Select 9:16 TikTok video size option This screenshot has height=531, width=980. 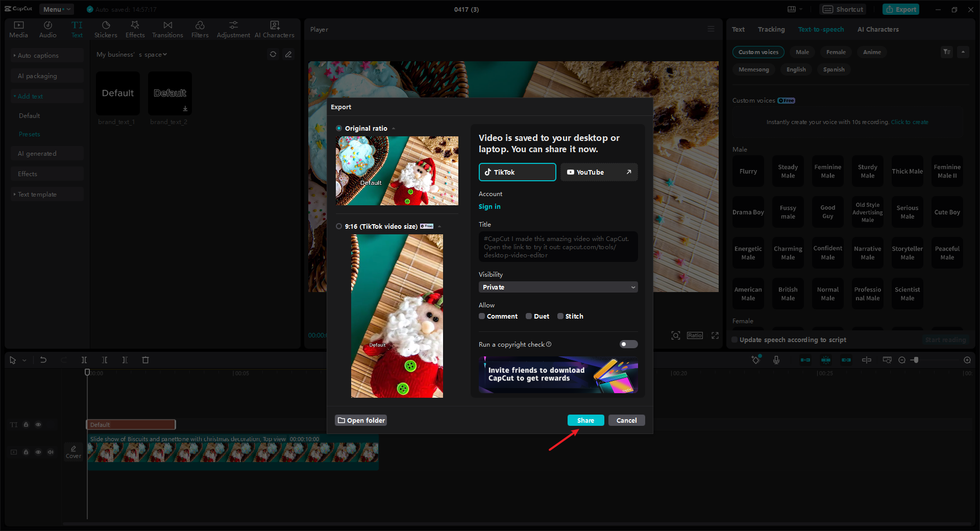click(339, 226)
